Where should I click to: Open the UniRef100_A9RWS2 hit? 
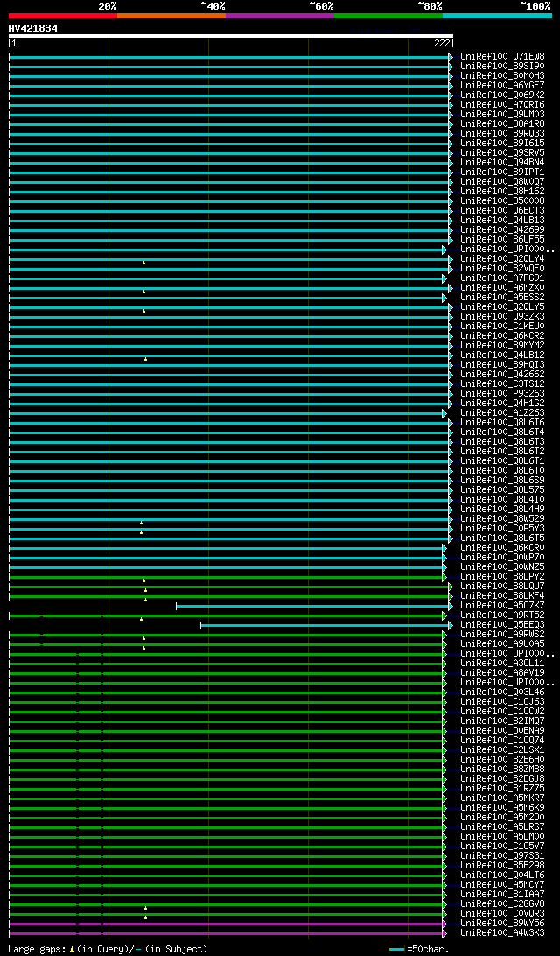[x=502, y=634]
